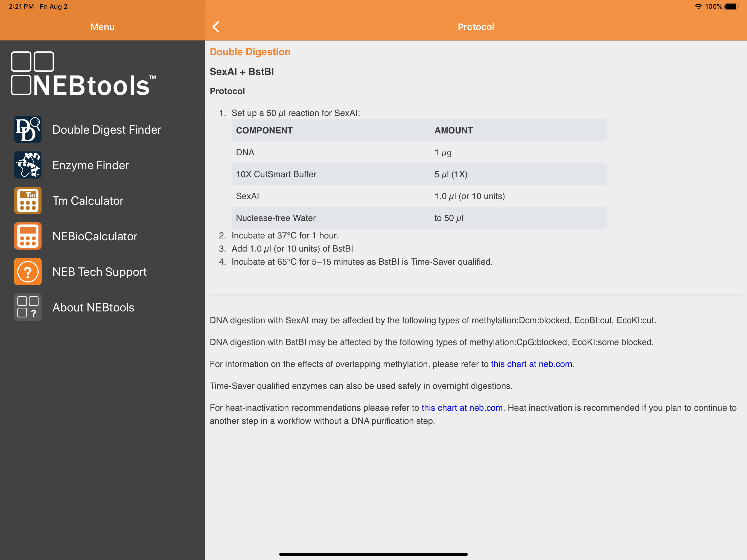Tap the Double Digestion heading

tap(250, 52)
